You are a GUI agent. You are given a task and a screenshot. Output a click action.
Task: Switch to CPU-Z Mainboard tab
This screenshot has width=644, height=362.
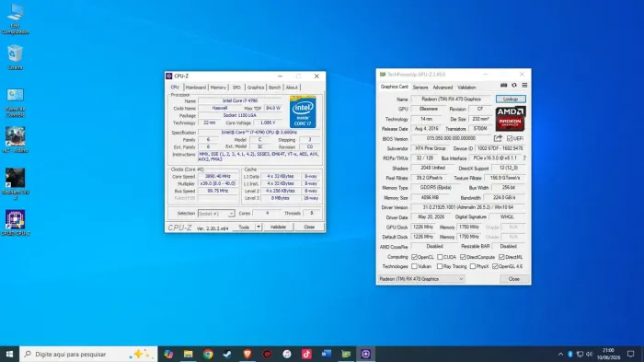point(195,88)
